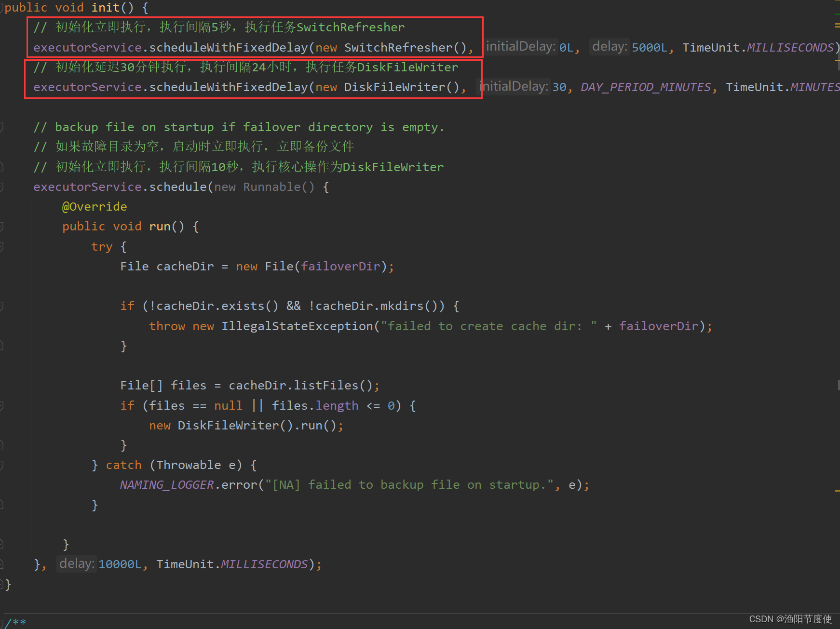Collapse fold marker of the files == null if block
Viewport: 840px width, 629px height.
tap(1, 406)
